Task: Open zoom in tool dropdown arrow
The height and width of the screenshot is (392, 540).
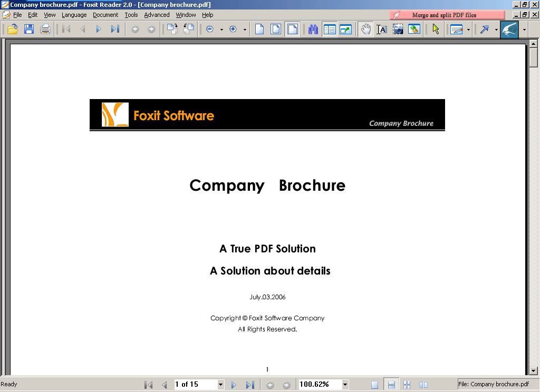Action: point(245,30)
